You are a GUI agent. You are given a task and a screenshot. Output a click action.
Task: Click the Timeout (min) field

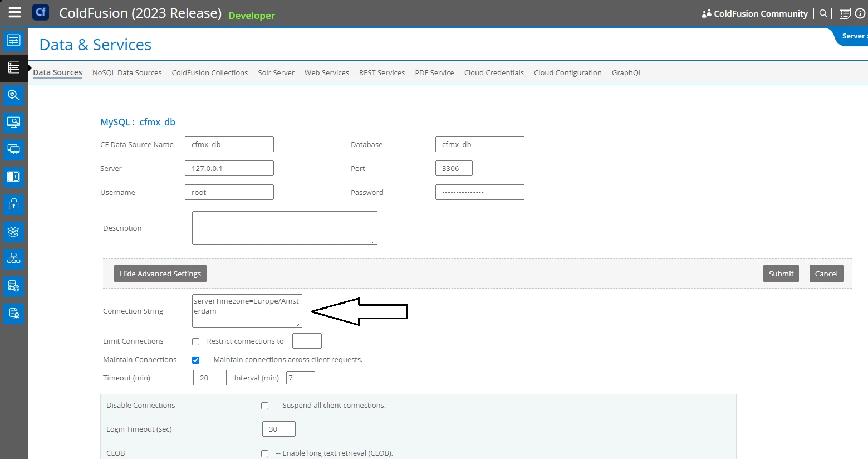tap(210, 378)
